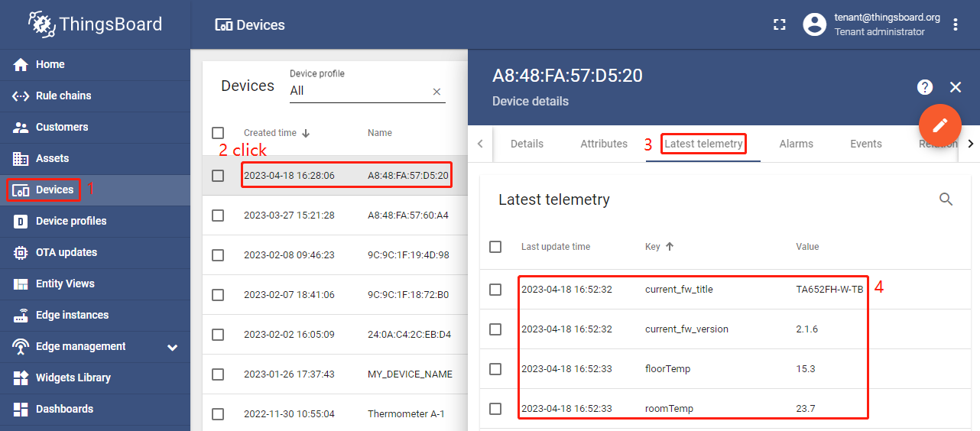980x431 pixels.
Task: Open the three-dot user menu
Action: [x=956, y=24]
